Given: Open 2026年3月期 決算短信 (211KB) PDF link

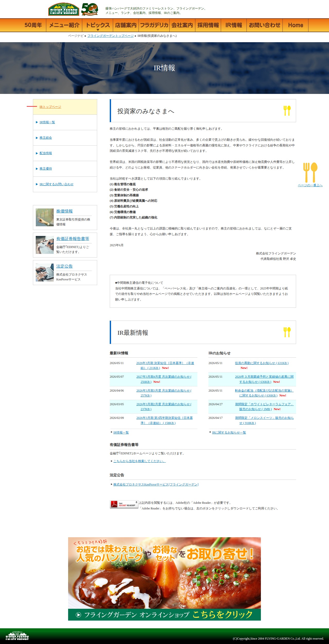Looking at the screenshot, I should click(165, 365).
